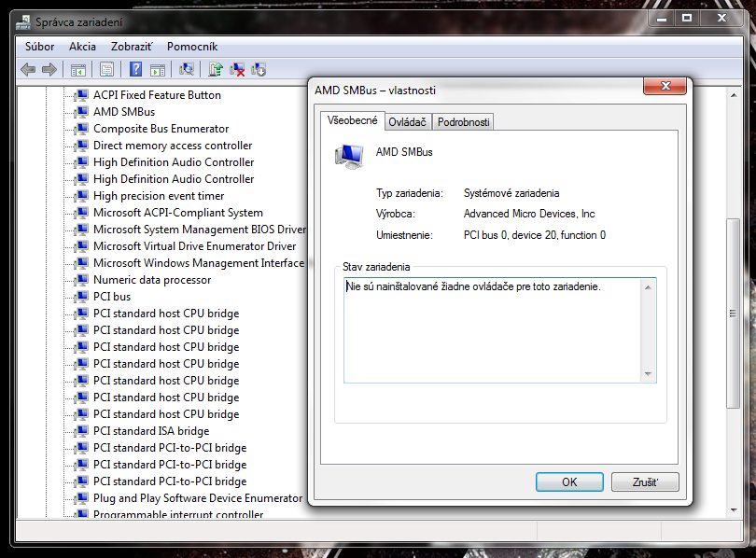Screen dimensions: 756x558
Task: Select Plug and Play Software Device Enumerator
Action: [x=198, y=498]
